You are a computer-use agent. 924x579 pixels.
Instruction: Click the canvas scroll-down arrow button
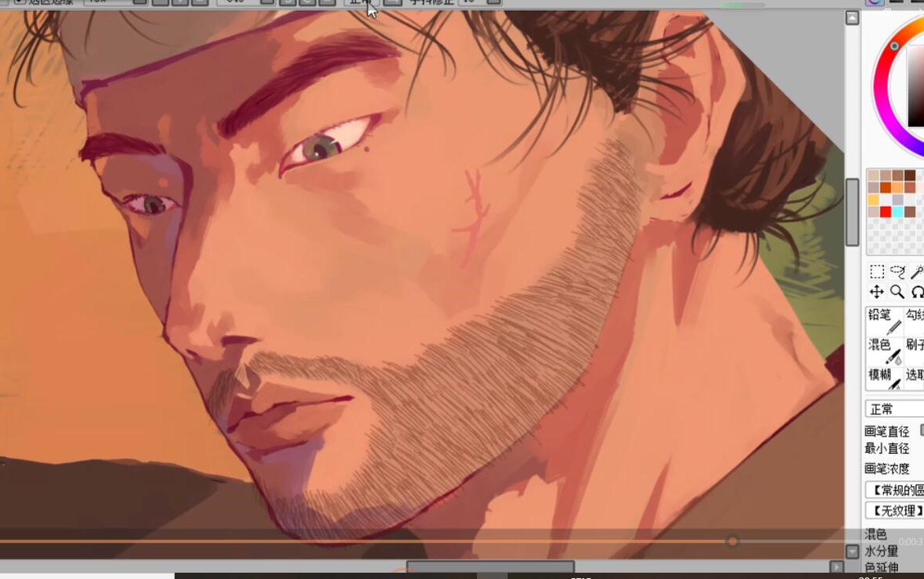[852, 551]
